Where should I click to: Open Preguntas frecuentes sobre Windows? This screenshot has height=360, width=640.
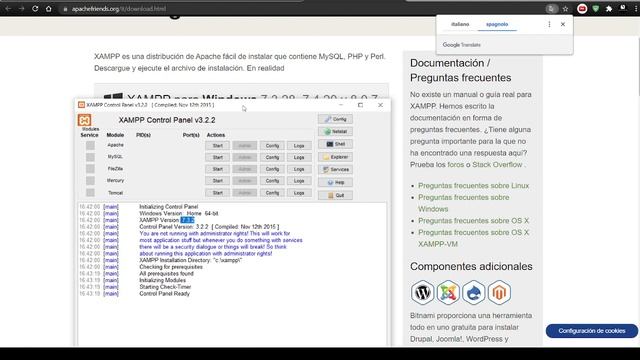(464, 203)
